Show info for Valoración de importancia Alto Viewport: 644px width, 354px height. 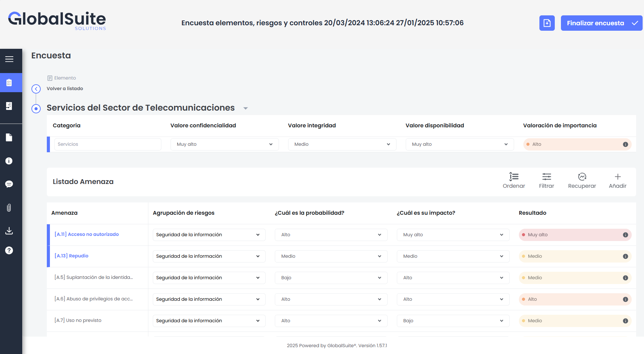tap(626, 144)
